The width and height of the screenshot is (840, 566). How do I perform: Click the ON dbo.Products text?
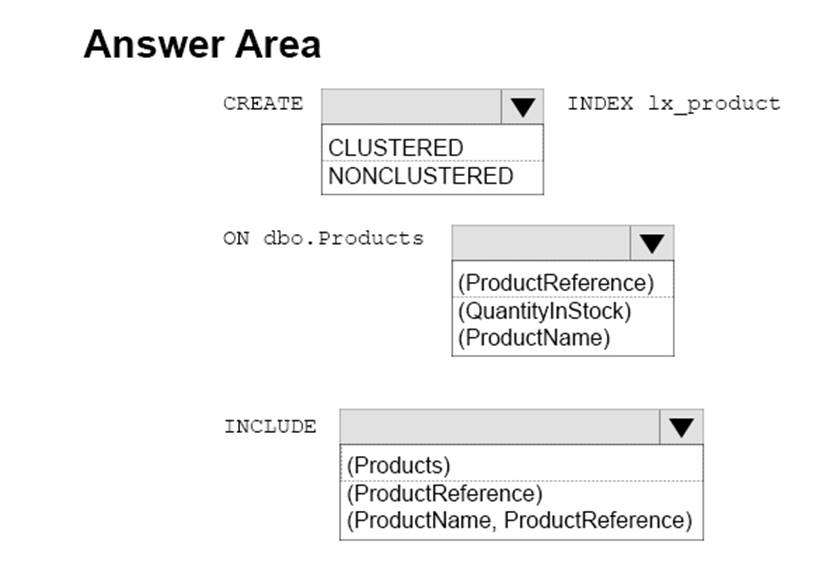(x=323, y=239)
